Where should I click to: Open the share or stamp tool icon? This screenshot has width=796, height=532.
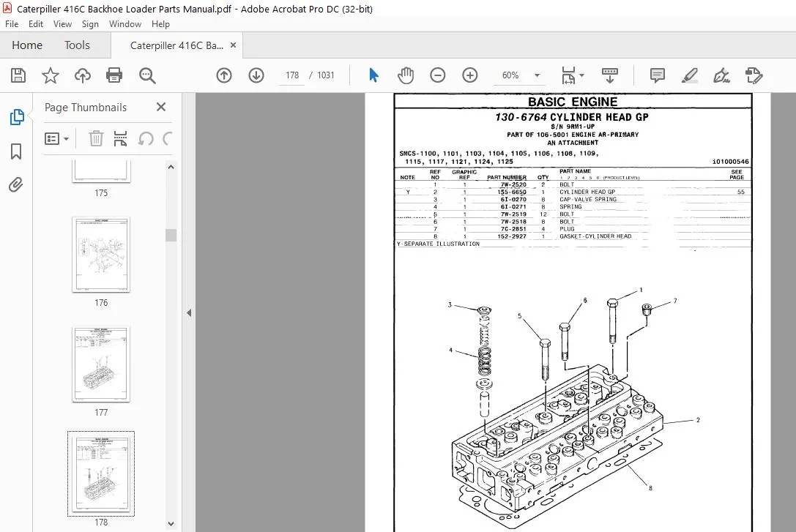pyautogui.click(x=754, y=75)
